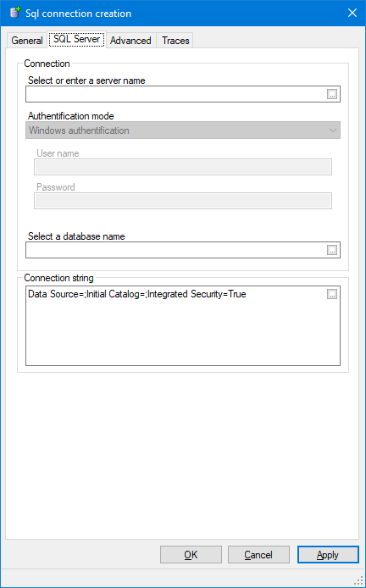Apply the connection settings
Image resolution: width=366 pixels, height=588 pixels.
(x=328, y=555)
